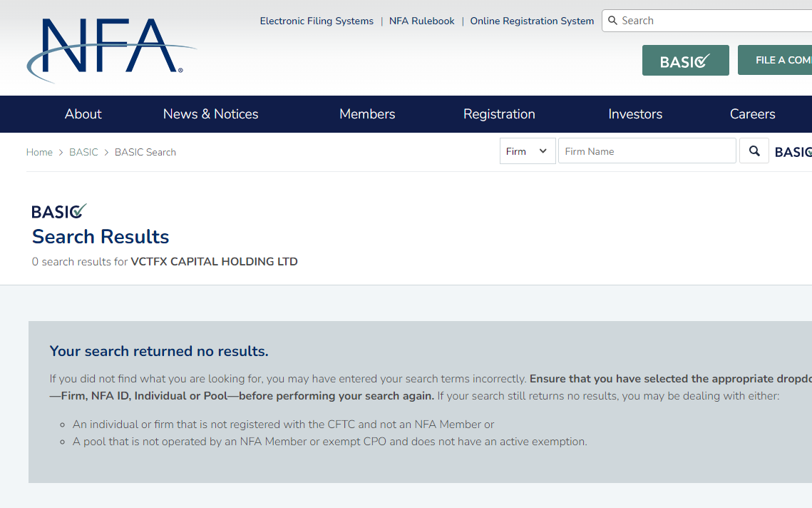The height and width of the screenshot is (508, 812).
Task: Open the Careers menu
Action: click(x=752, y=114)
